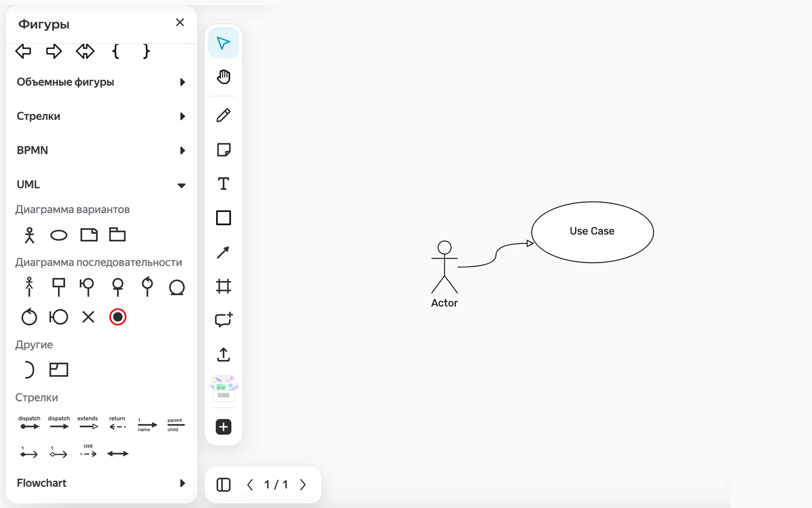Expand the Стрелки shapes section

coord(101,116)
